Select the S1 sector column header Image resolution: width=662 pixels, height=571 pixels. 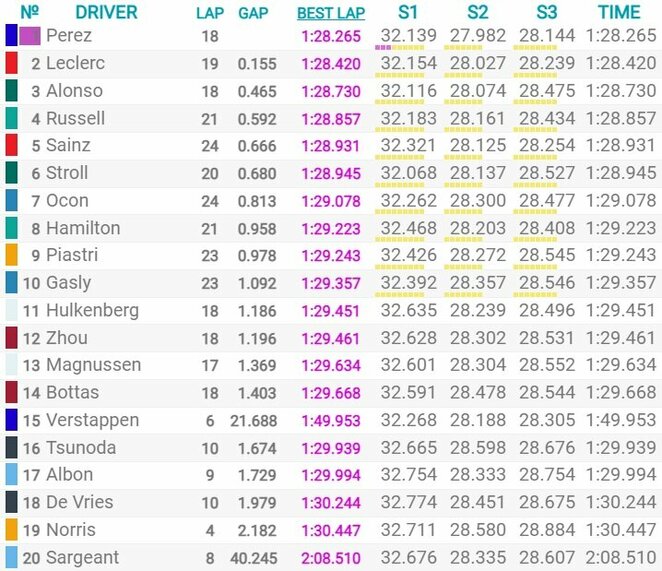click(x=408, y=13)
